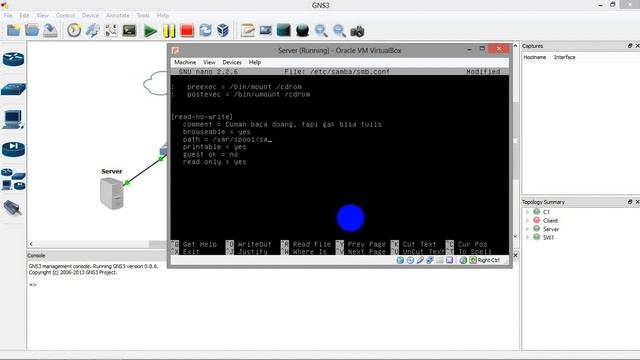Open the GNS3 Tools menu

point(143,15)
